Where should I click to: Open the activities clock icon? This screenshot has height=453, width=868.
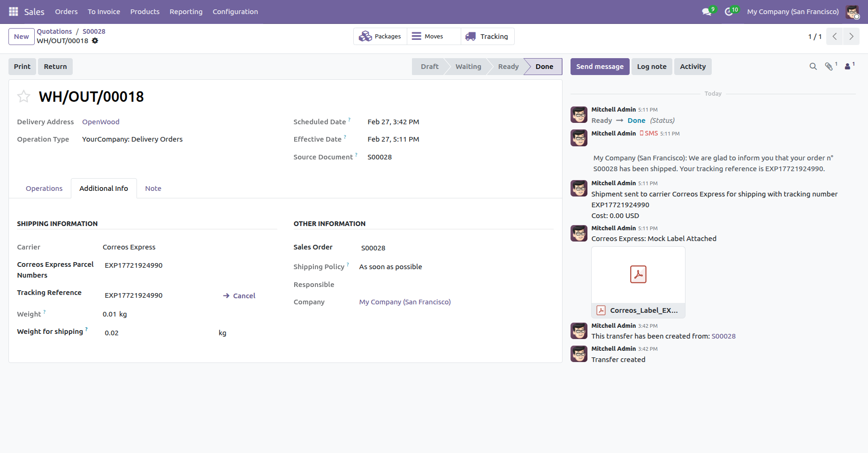click(729, 12)
